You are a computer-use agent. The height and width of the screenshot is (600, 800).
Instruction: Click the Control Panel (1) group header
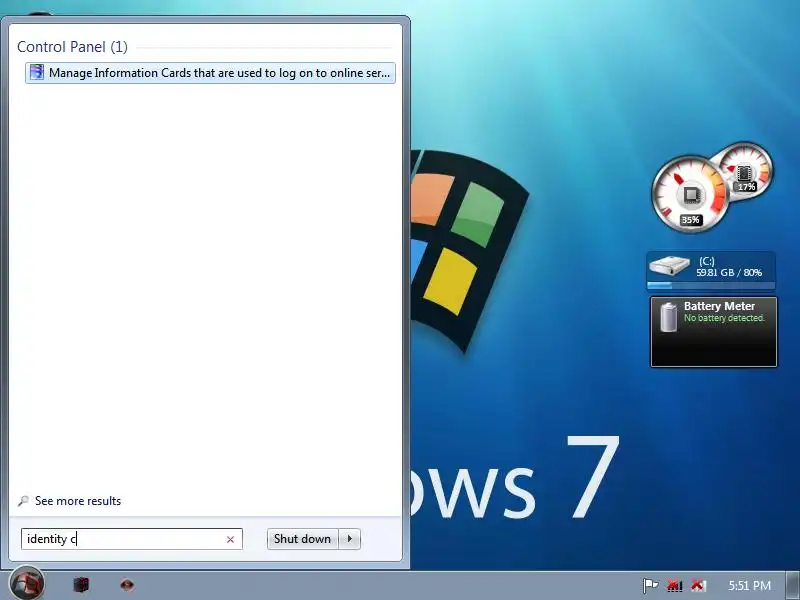(72, 47)
